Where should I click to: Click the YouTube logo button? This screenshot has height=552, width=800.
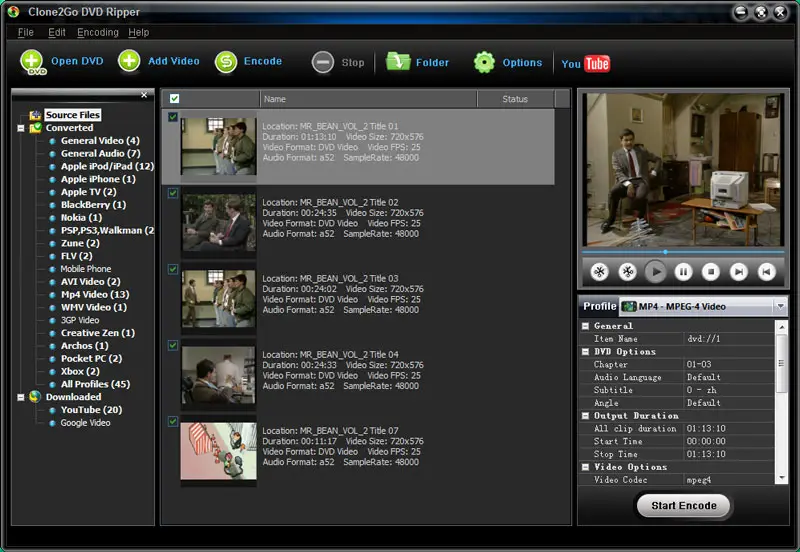pos(586,64)
